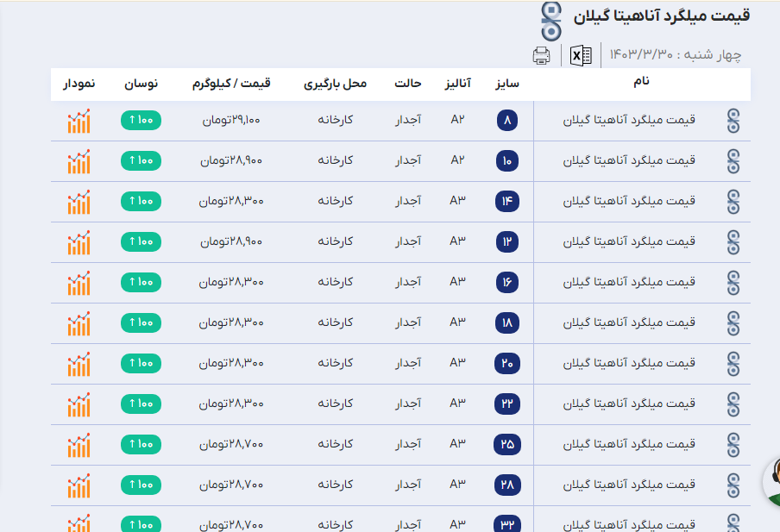
Task: Click chart icon for size 25 row
Action: coord(79,444)
